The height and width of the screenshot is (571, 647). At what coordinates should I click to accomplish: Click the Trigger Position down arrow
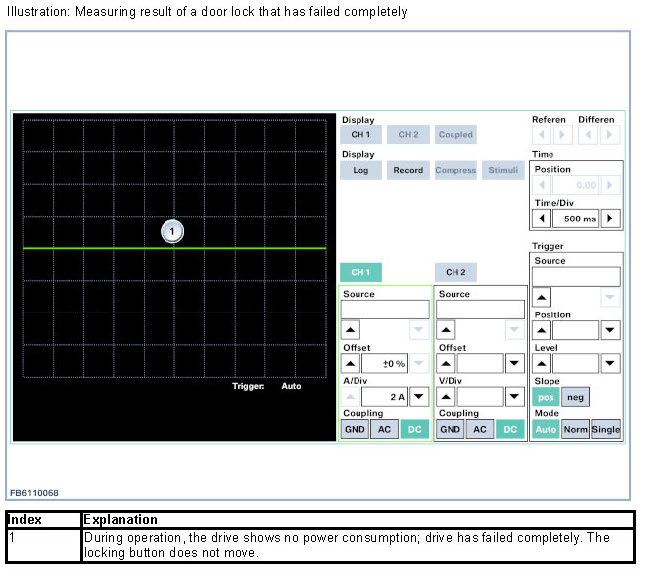pyautogui.click(x=609, y=330)
